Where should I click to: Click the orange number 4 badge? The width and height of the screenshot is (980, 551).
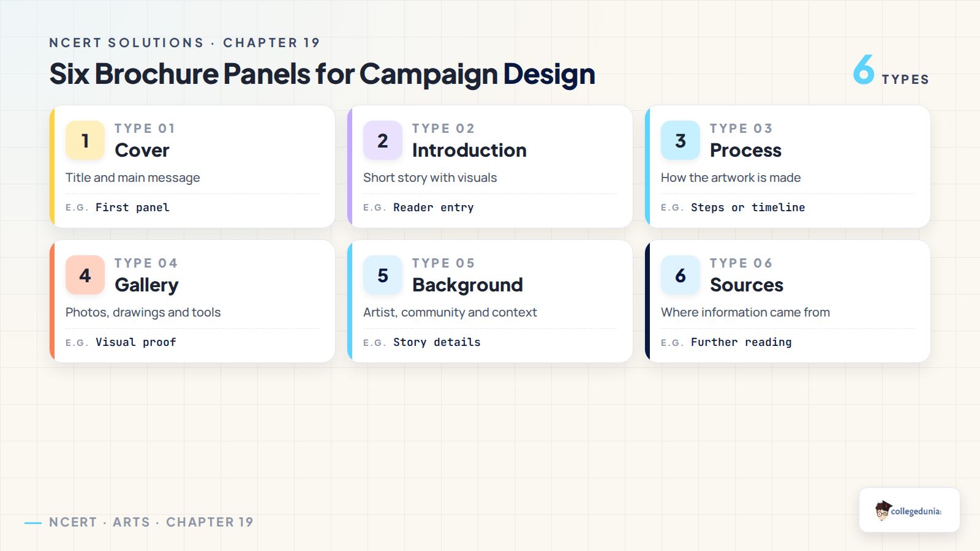[85, 275]
